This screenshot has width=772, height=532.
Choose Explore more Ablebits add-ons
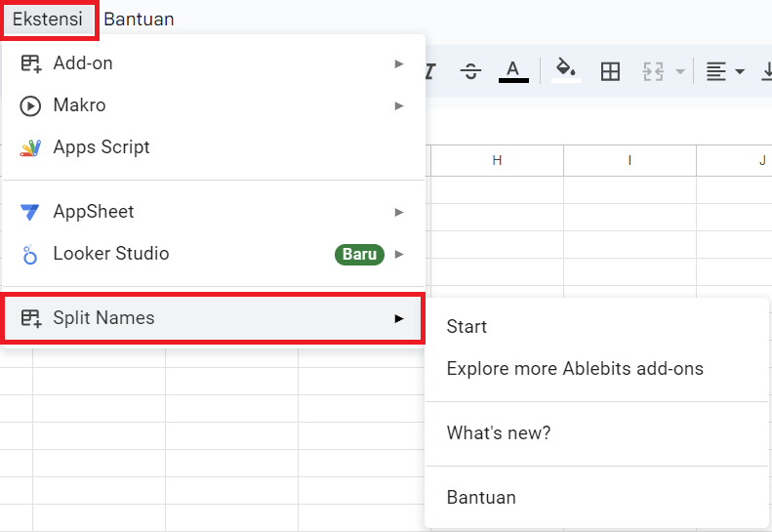pyautogui.click(x=596, y=368)
